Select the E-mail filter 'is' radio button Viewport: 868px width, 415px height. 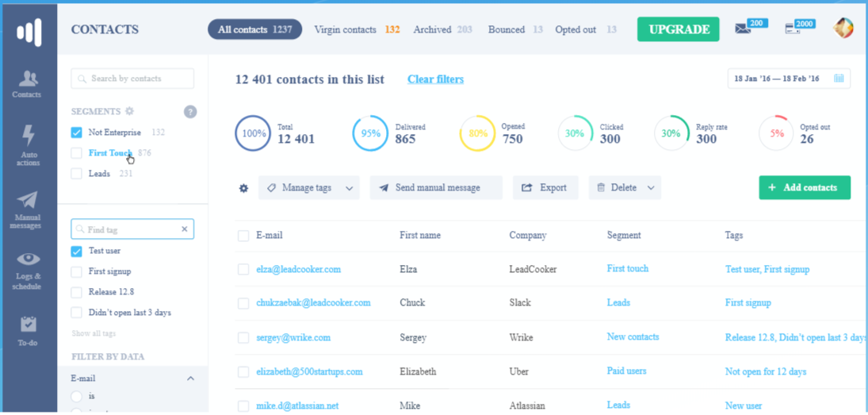pyautogui.click(x=76, y=396)
